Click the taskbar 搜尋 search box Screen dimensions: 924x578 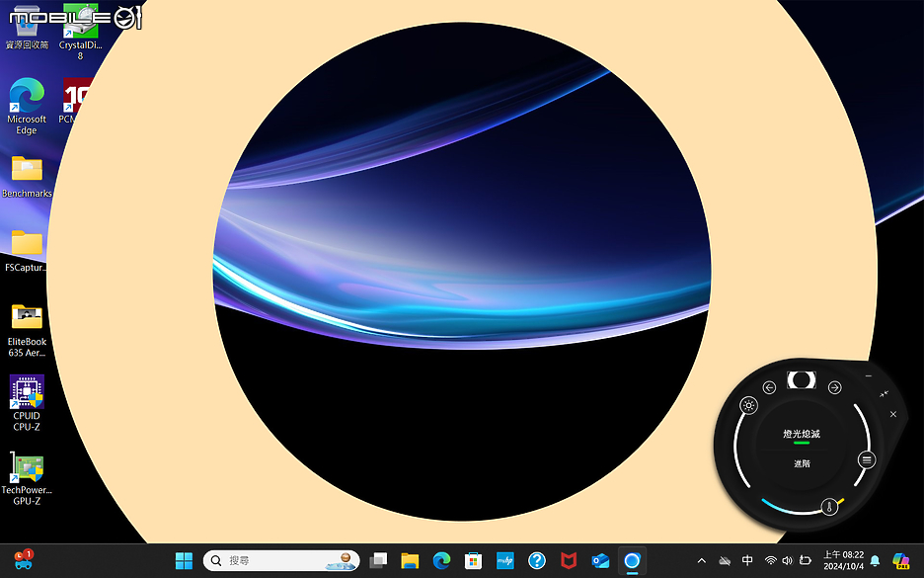pos(281,560)
